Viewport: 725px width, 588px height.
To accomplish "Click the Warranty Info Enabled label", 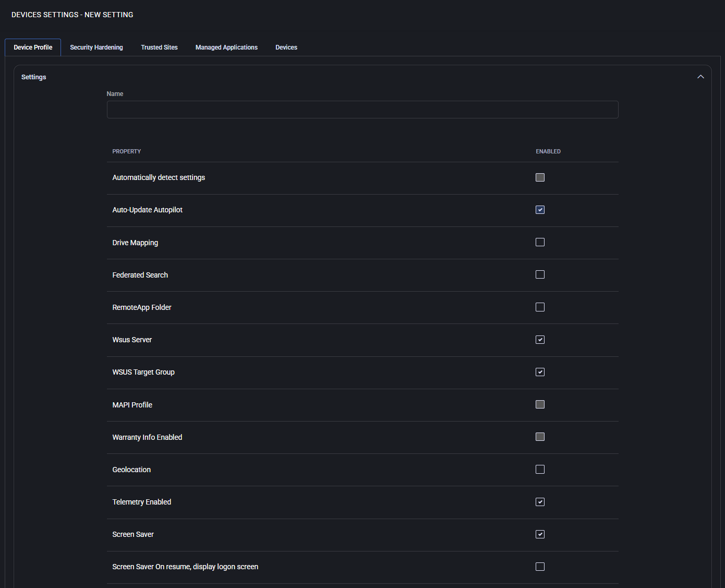I will [147, 437].
